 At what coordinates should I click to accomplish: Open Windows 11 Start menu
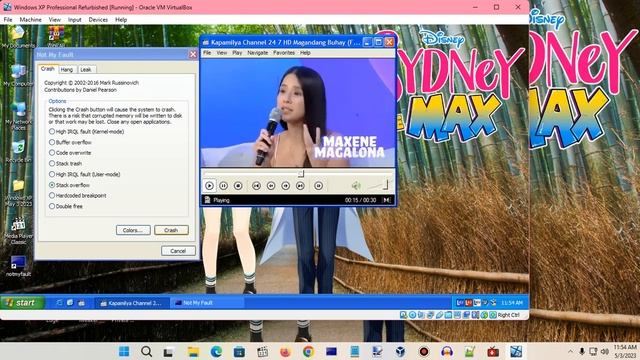pos(124,351)
